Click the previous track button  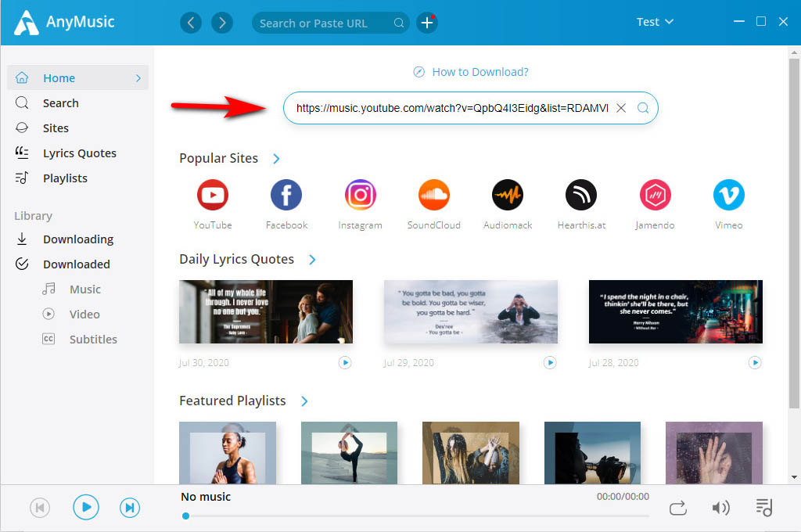(40, 508)
